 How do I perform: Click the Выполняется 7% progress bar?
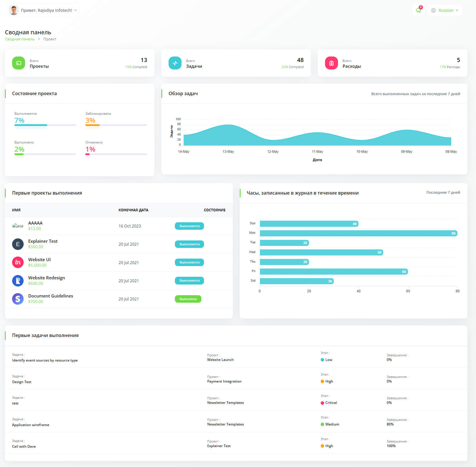coord(45,125)
